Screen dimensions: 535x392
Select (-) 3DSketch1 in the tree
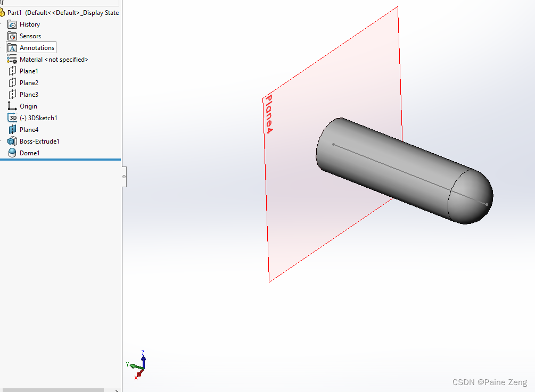click(38, 118)
